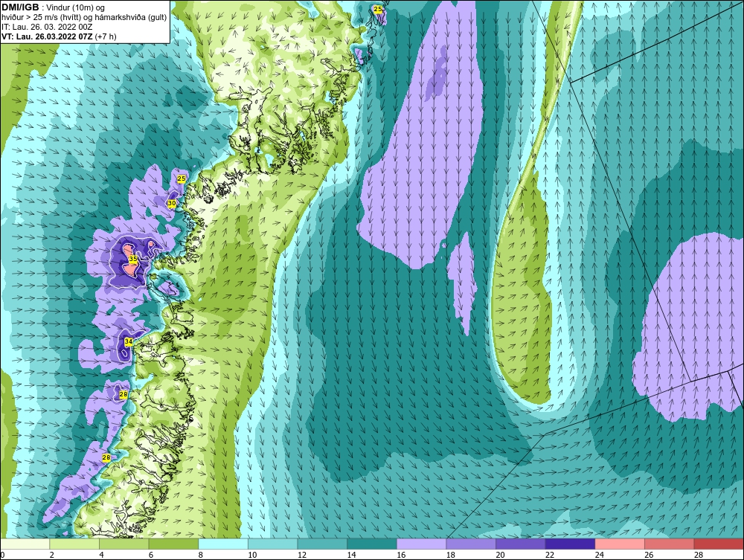Screen dimensions: 744x560
Task: Click the 'IT: Lau. 26. 03. 2022 00Z' line
Action: [47, 27]
